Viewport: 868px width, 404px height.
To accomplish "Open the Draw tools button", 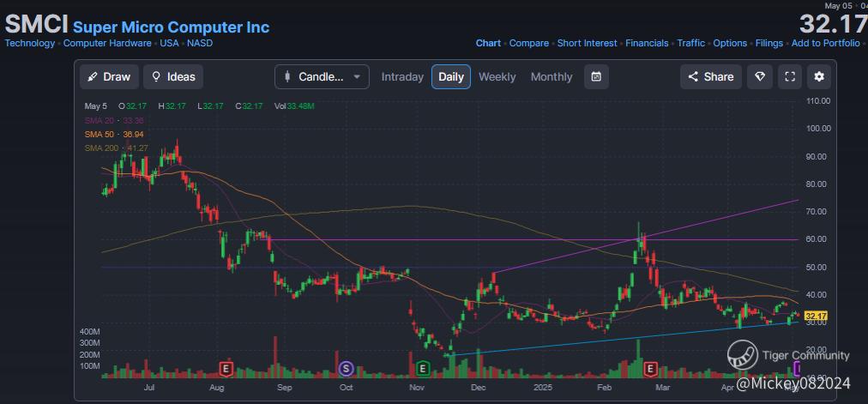I will [109, 77].
